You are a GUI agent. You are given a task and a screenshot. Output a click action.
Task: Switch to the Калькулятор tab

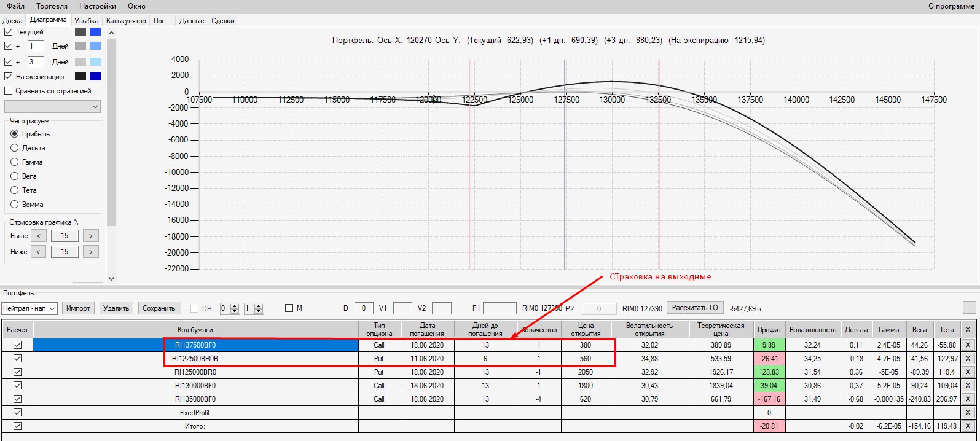[x=126, y=21]
